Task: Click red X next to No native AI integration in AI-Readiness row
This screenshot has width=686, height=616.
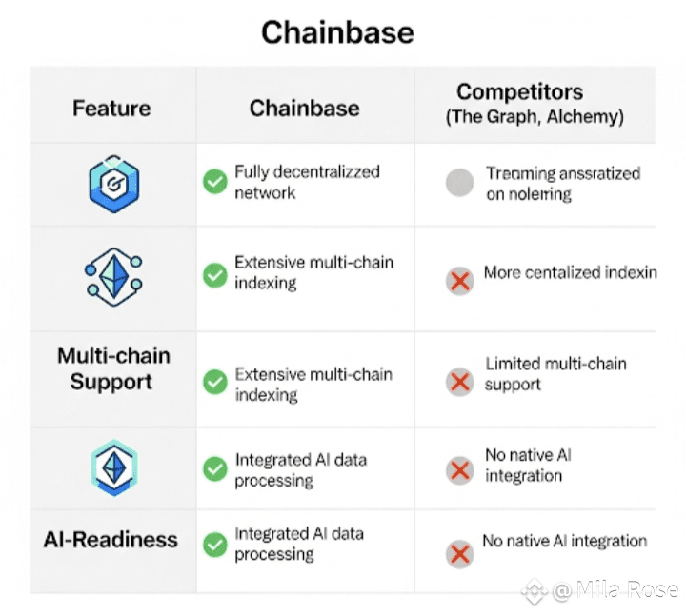Action: pos(460,554)
